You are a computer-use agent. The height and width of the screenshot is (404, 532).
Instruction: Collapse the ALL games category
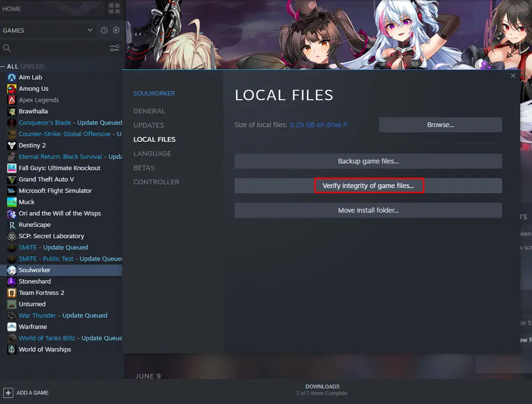[3, 66]
